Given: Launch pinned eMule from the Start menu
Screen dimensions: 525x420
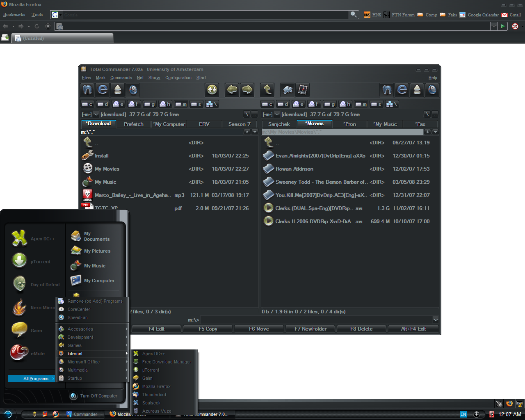Looking at the screenshot, I should coord(28,353).
